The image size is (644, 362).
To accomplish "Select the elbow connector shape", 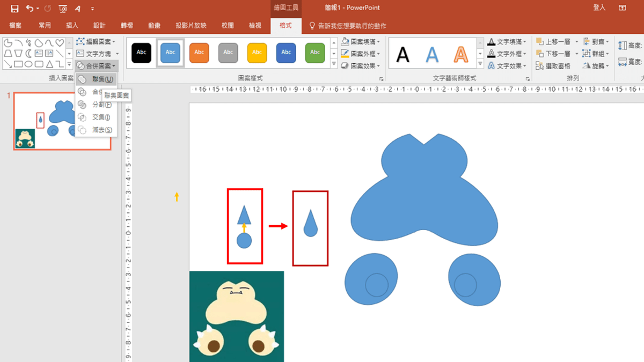I will tap(60, 64).
